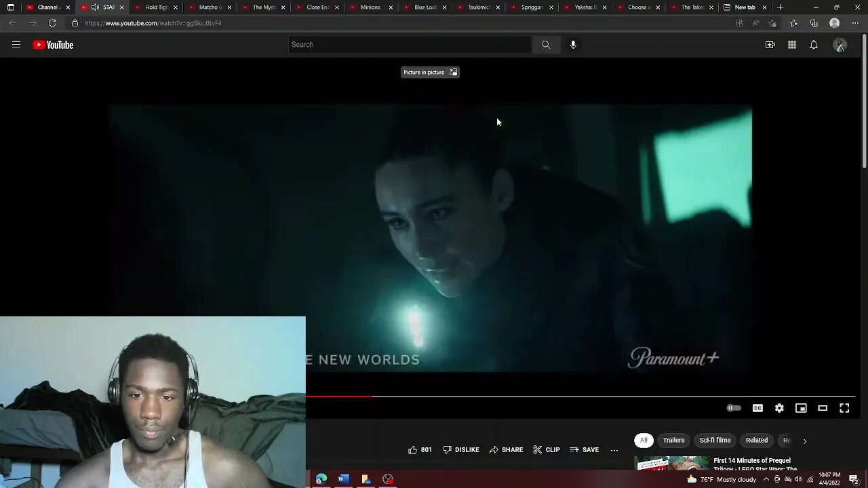The image size is (868, 488).
Task: Switch to the Spriggan browser tab
Action: tap(531, 7)
